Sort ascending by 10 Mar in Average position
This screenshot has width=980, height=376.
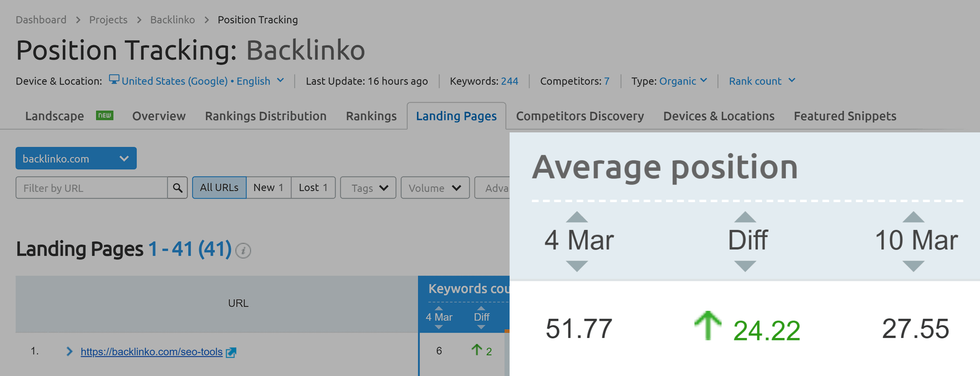point(913,217)
